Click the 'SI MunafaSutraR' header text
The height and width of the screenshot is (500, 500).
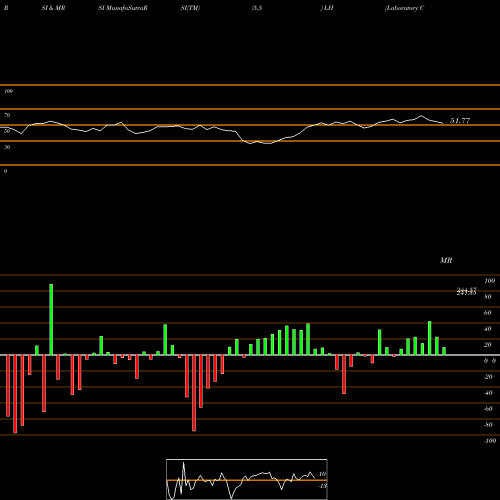pos(123,8)
